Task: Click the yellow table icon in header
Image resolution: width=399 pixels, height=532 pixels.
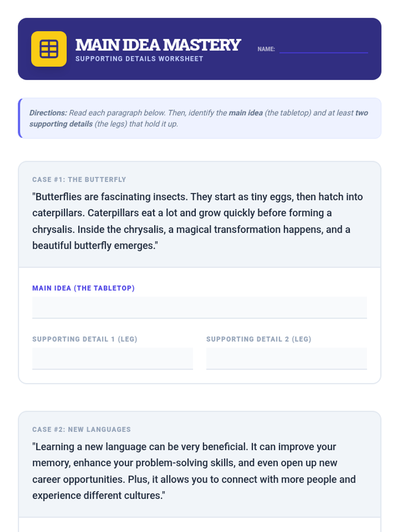Action: 49,49
